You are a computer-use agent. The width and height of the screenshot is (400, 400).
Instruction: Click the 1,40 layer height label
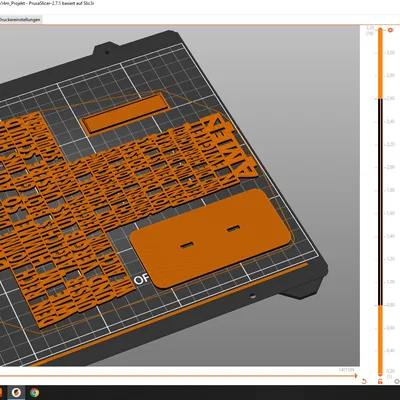tap(390, 236)
